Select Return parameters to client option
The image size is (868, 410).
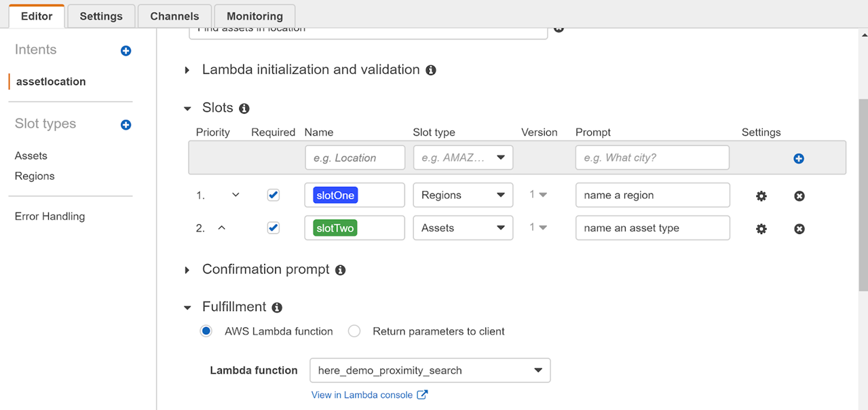(x=354, y=331)
